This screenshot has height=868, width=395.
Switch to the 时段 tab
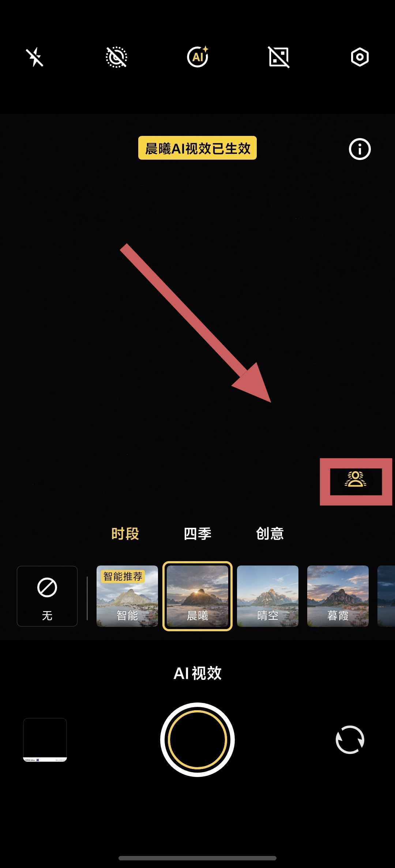pyautogui.click(x=125, y=534)
